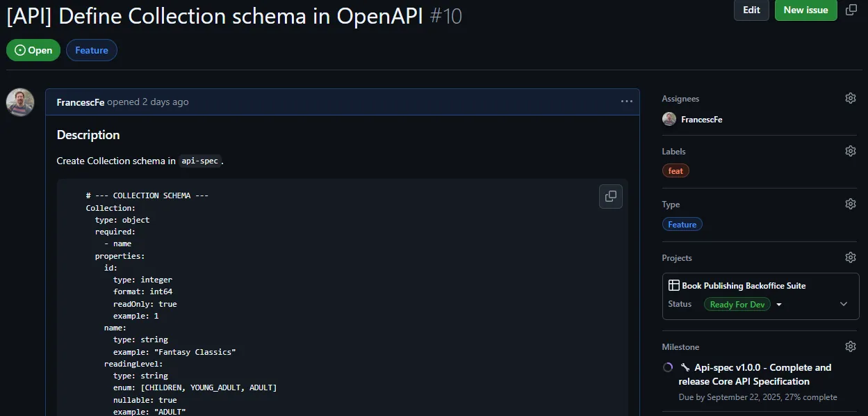
Task: Copy issue link icon beside New issue
Action: tap(851, 10)
